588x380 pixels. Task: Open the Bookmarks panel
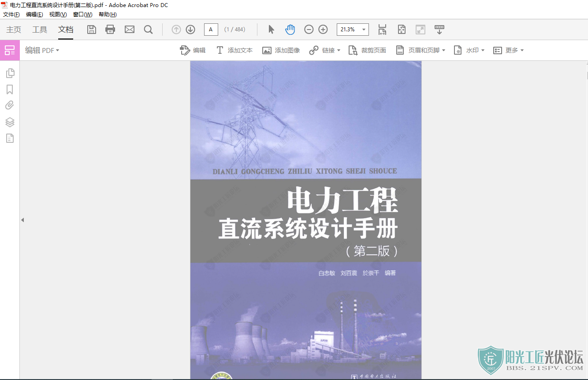[10, 89]
